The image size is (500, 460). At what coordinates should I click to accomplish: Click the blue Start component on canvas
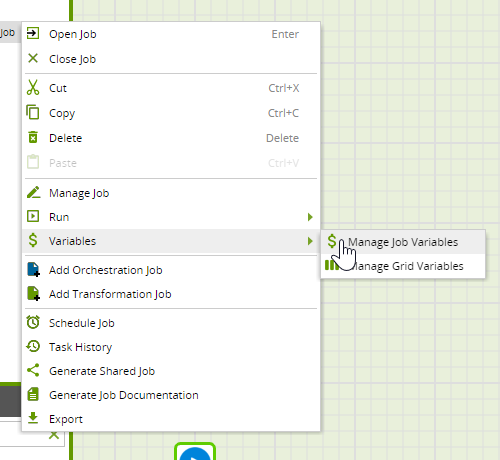click(195, 452)
